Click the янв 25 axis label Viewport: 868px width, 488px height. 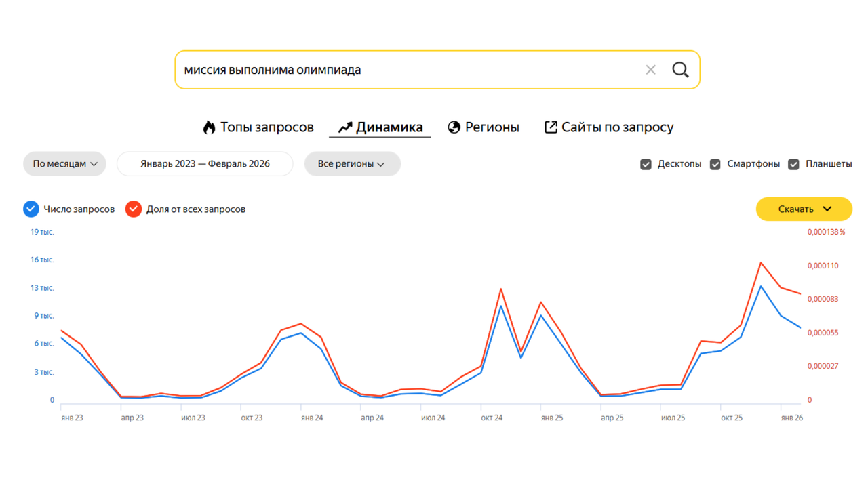point(552,418)
